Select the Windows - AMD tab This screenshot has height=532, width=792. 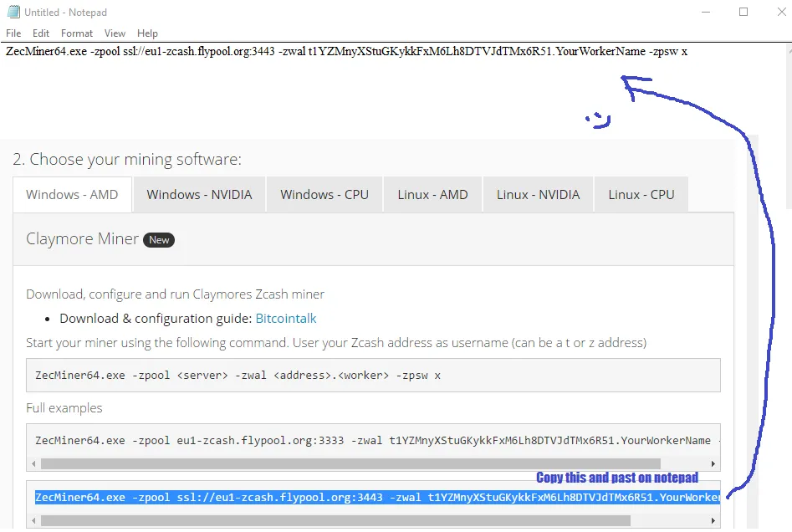[x=72, y=195]
